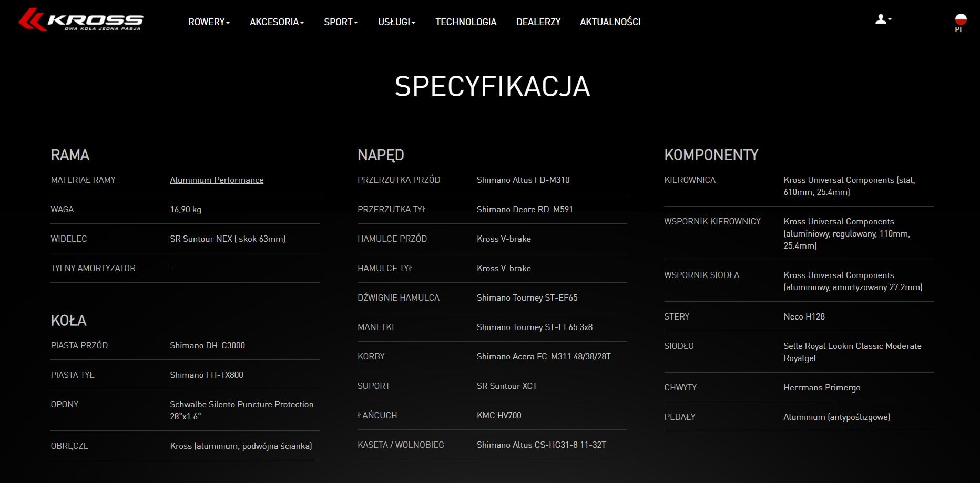The width and height of the screenshot is (980, 483).
Task: Click the STERY label
Action: tap(677, 316)
